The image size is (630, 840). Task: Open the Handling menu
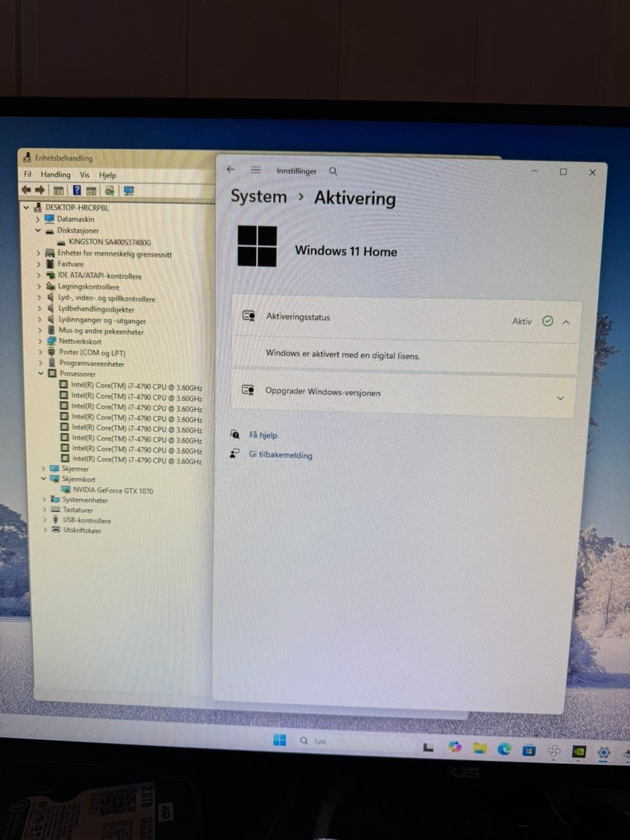[x=56, y=175]
